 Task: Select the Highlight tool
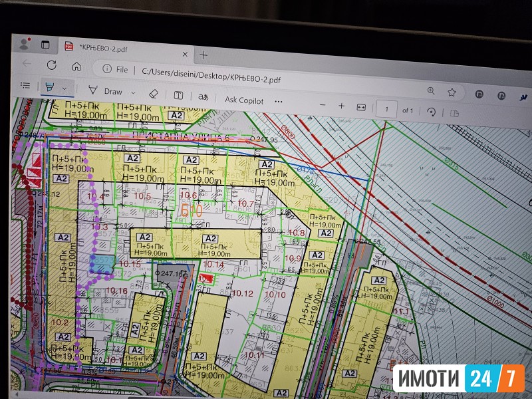(x=50, y=88)
